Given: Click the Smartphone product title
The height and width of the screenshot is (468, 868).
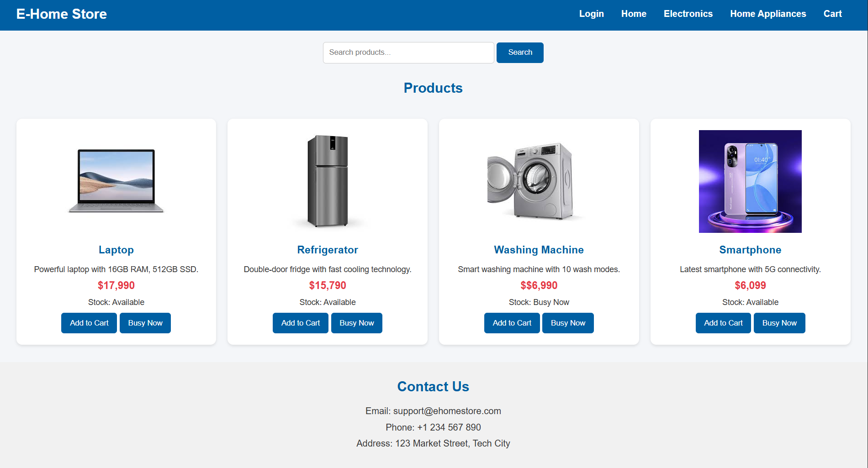Looking at the screenshot, I should pos(750,250).
